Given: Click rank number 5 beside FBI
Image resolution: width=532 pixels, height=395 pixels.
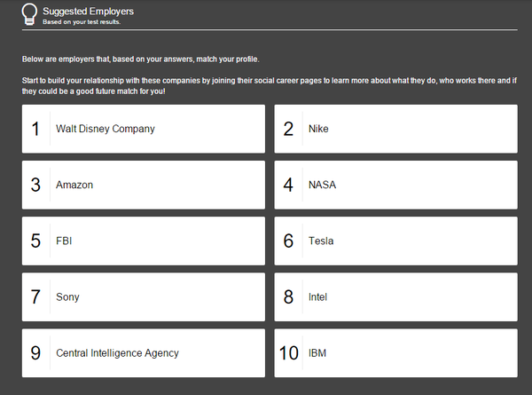Looking at the screenshot, I should point(35,241).
